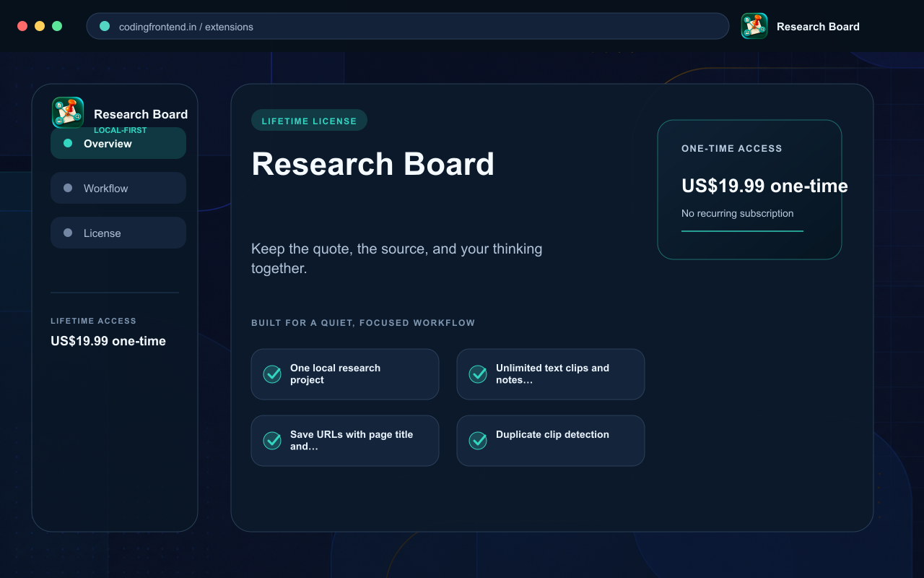Click the Overview item's teal dot

tap(68, 143)
